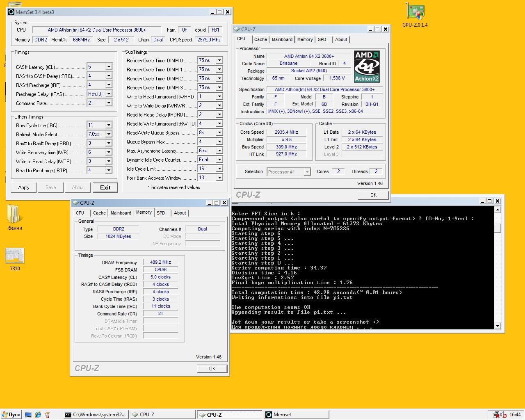Click console scrollbar up arrow

tap(498, 210)
